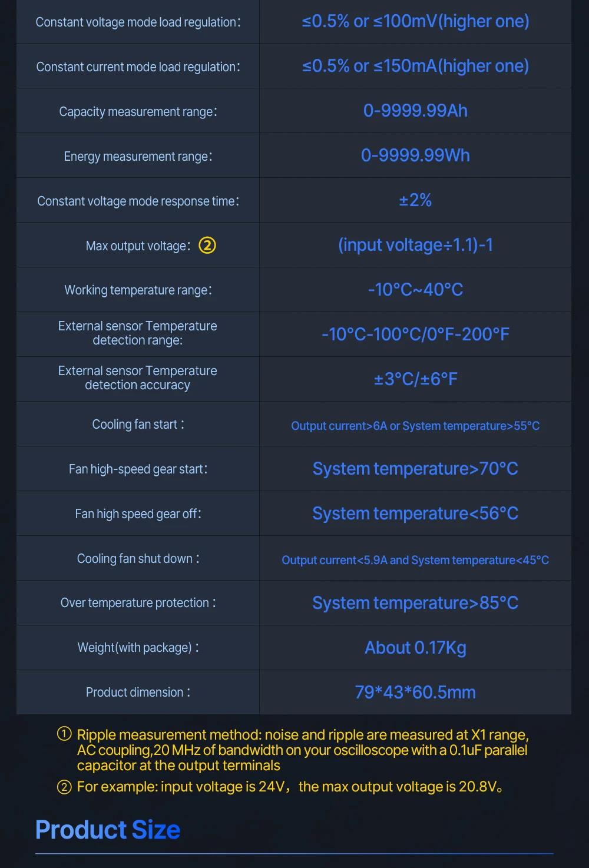
Task: Select the -10°C~40°C value
Action: coord(415,290)
